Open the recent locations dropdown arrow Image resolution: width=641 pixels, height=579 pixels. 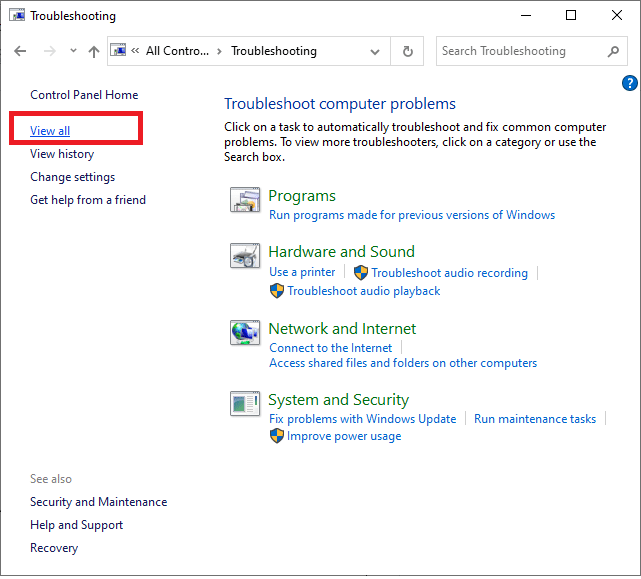pos(73,51)
